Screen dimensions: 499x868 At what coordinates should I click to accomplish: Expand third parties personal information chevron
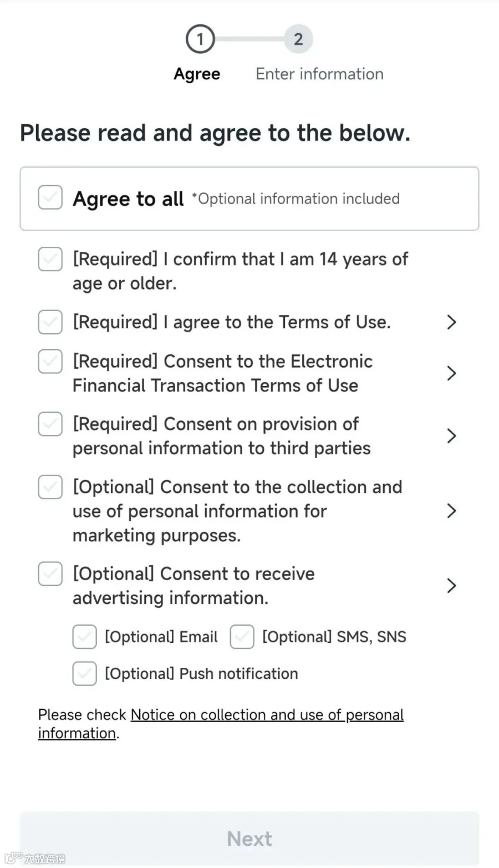[451, 436]
